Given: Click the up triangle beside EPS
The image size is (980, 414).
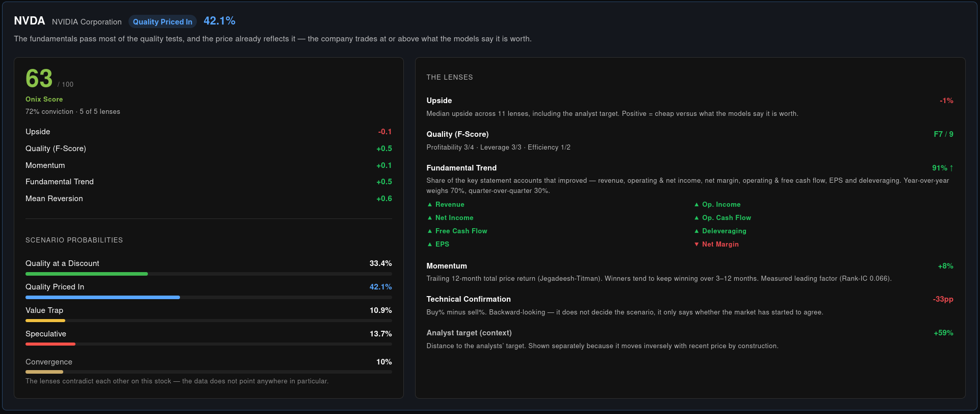Looking at the screenshot, I should 430,245.
